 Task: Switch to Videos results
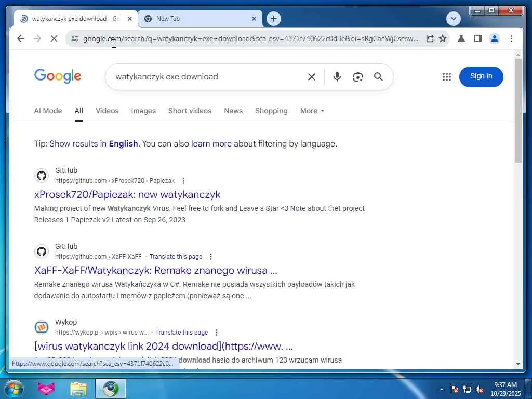[x=107, y=111]
